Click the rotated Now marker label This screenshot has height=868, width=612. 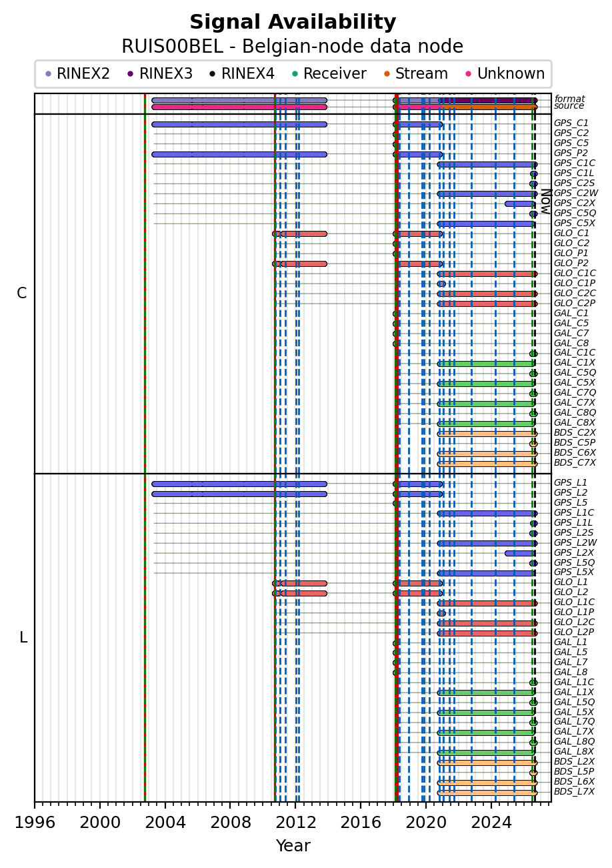click(x=545, y=201)
